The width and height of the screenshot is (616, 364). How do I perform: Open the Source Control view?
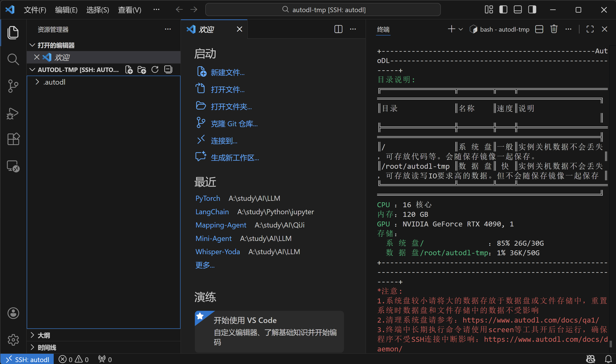click(13, 86)
